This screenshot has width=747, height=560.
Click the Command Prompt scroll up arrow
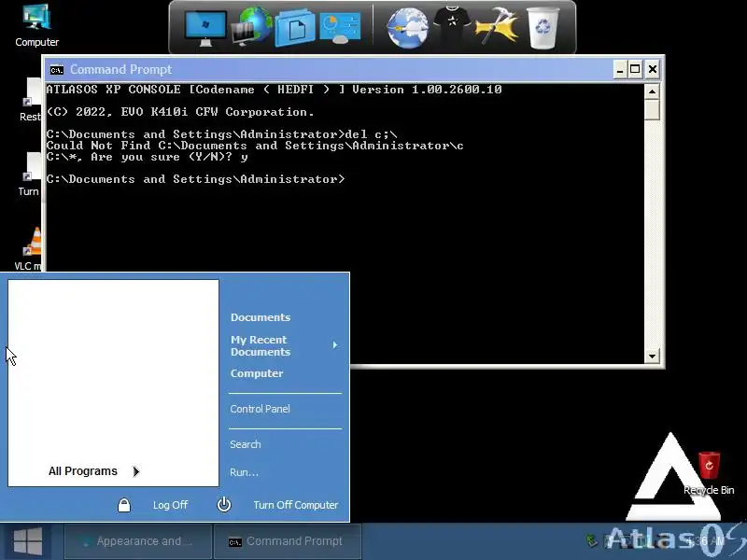(652, 91)
